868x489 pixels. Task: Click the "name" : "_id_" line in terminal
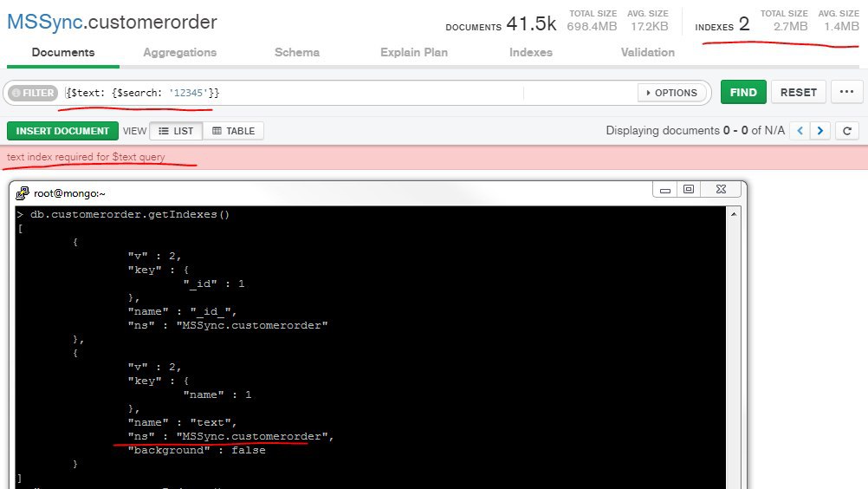(182, 312)
